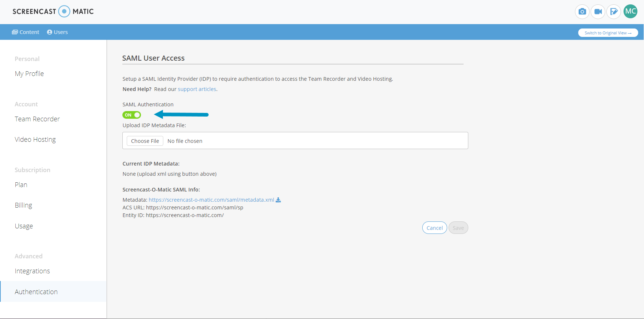This screenshot has height=319, width=644.
Task: Open Integrations settings
Action: [33, 271]
